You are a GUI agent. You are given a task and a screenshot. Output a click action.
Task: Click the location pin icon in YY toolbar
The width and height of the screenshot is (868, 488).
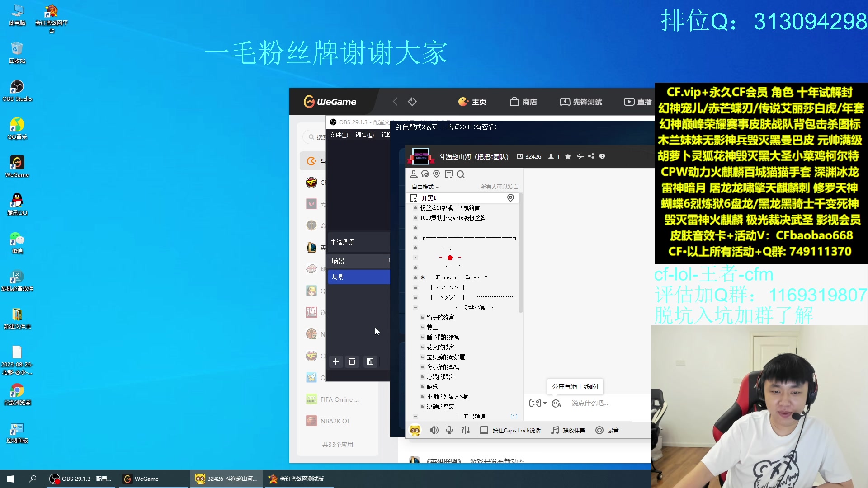437,174
